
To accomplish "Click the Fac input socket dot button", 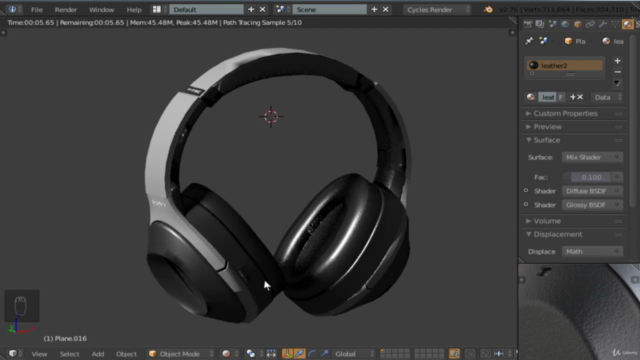I will [x=617, y=177].
